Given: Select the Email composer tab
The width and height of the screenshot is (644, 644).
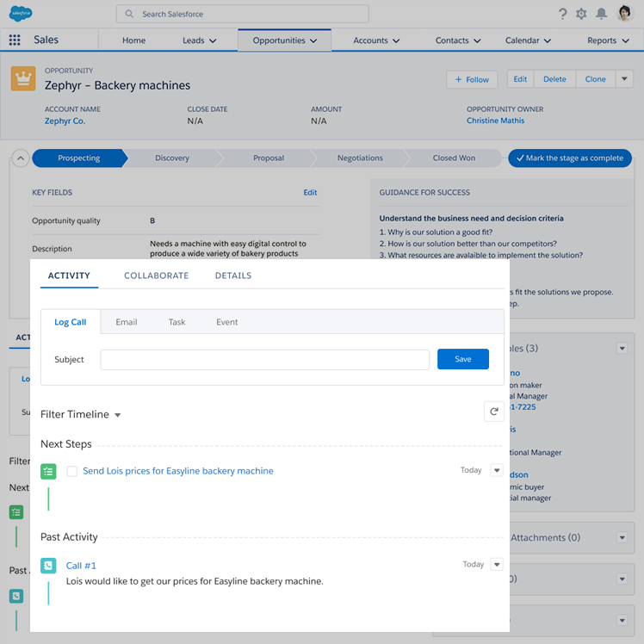Looking at the screenshot, I should pyautogui.click(x=127, y=322).
